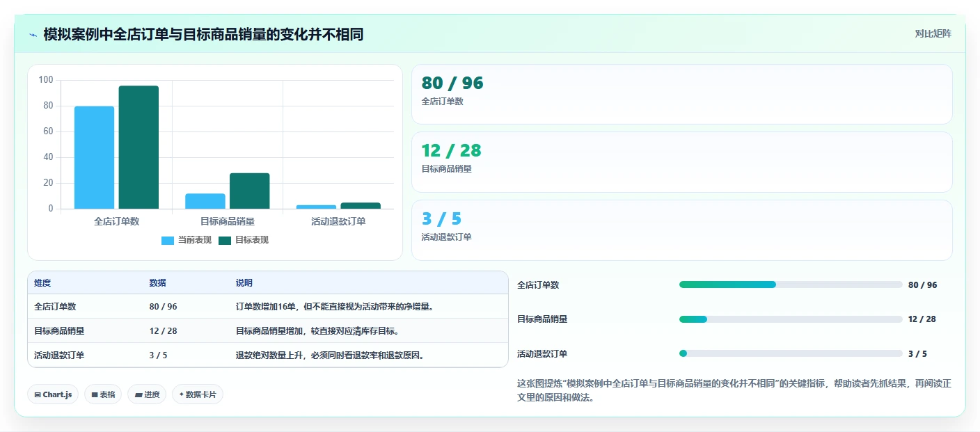Toggle the 目标表现 legend swatch

tap(225, 241)
